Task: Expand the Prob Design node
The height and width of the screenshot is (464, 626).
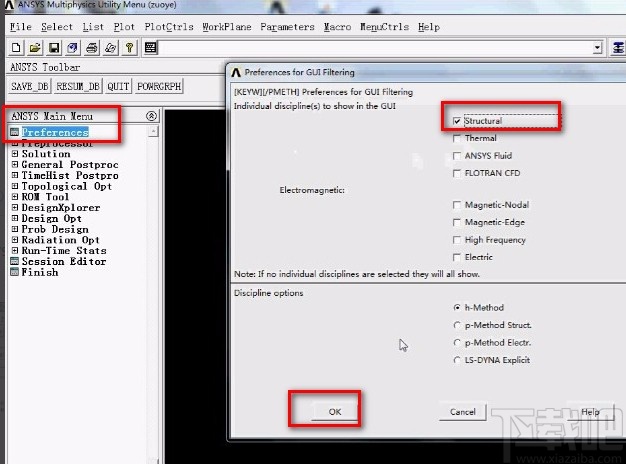Action: [15, 229]
